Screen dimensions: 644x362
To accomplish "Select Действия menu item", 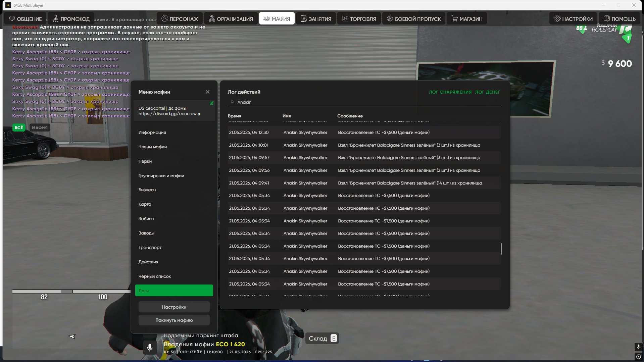I will click(148, 262).
